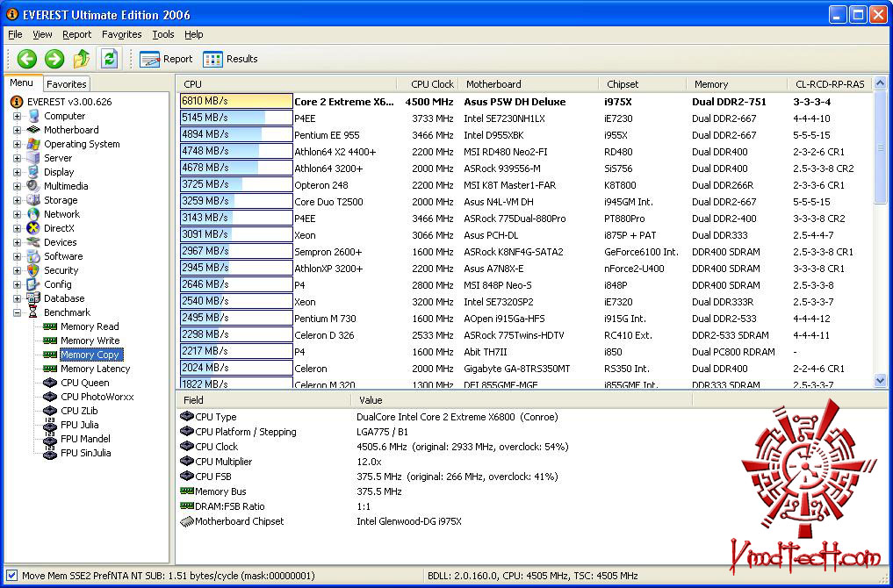The image size is (893, 588).
Task: Sort by the Motherboard column header
Action: 528,84
